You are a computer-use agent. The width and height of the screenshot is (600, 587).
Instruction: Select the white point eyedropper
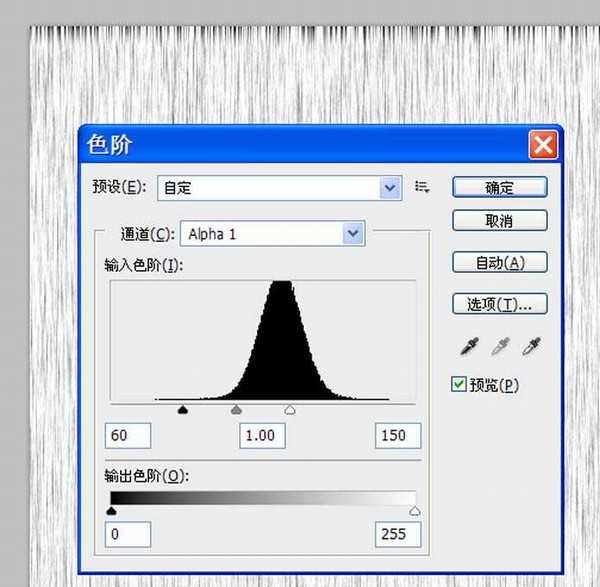pos(532,346)
